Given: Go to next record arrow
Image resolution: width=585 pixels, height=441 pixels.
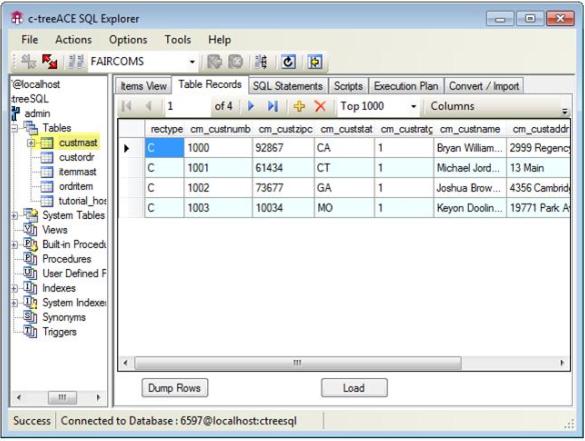Looking at the screenshot, I should (x=251, y=106).
